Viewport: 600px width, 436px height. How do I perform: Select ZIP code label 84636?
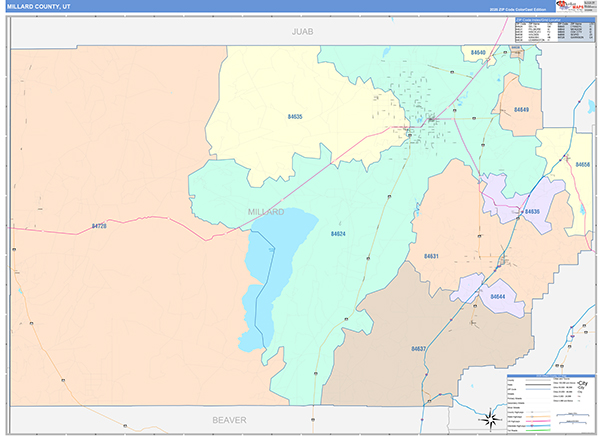532,212
